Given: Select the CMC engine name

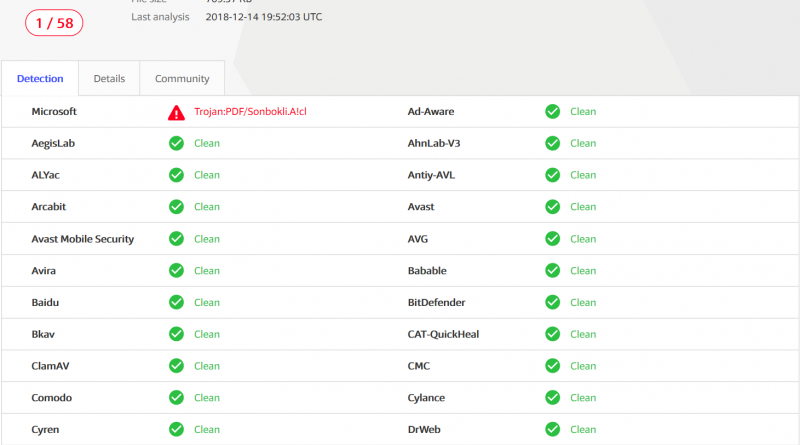Looking at the screenshot, I should click(418, 366).
